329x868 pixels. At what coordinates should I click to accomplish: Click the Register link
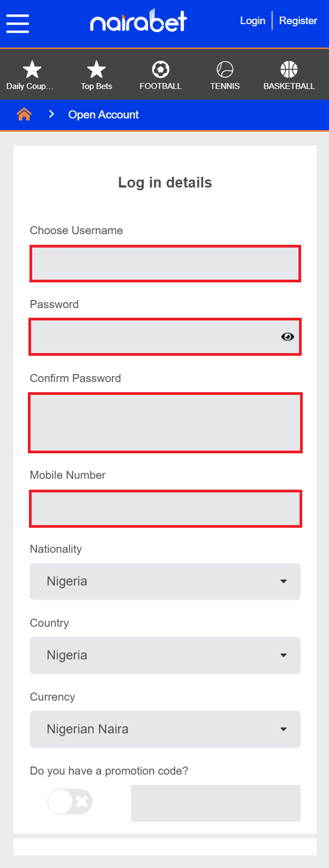point(298,21)
